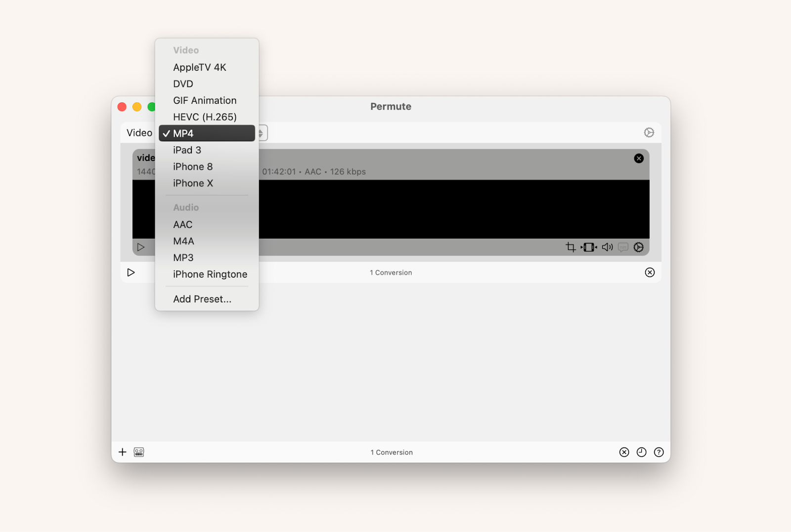
Task: Open the video item settings gear
Action: point(639,247)
